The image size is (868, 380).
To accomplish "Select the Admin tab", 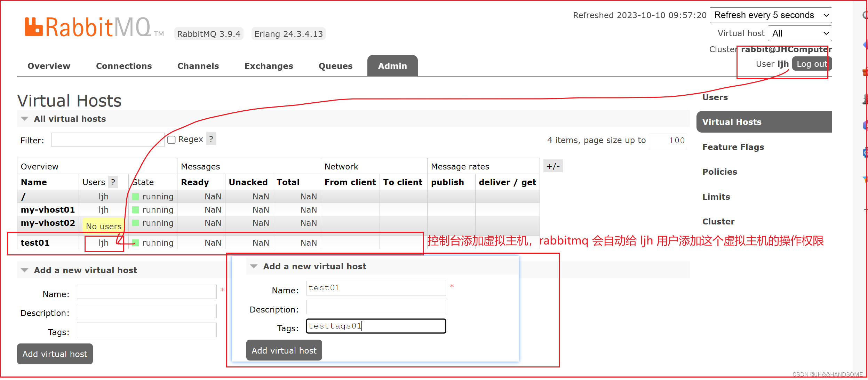I will [392, 66].
